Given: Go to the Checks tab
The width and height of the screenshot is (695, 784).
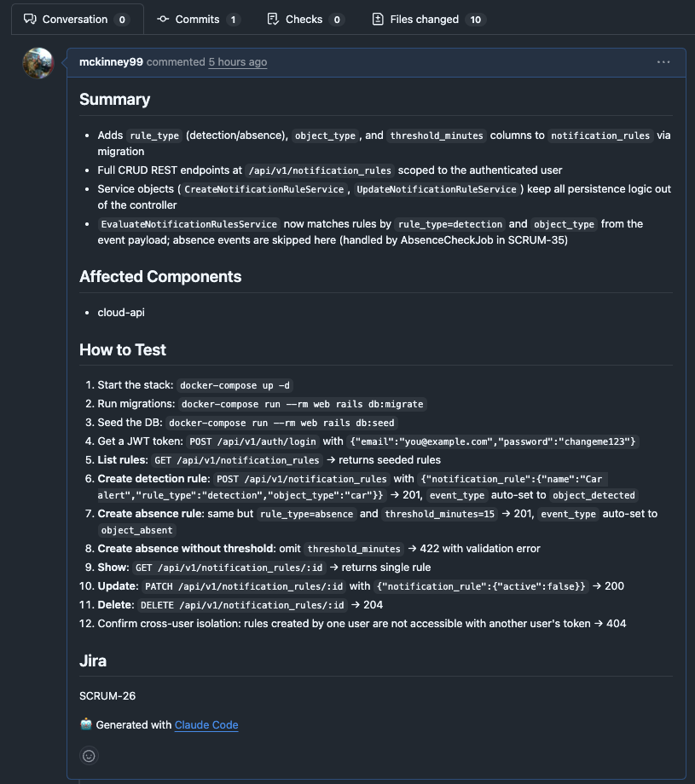Looking at the screenshot, I should point(304,19).
